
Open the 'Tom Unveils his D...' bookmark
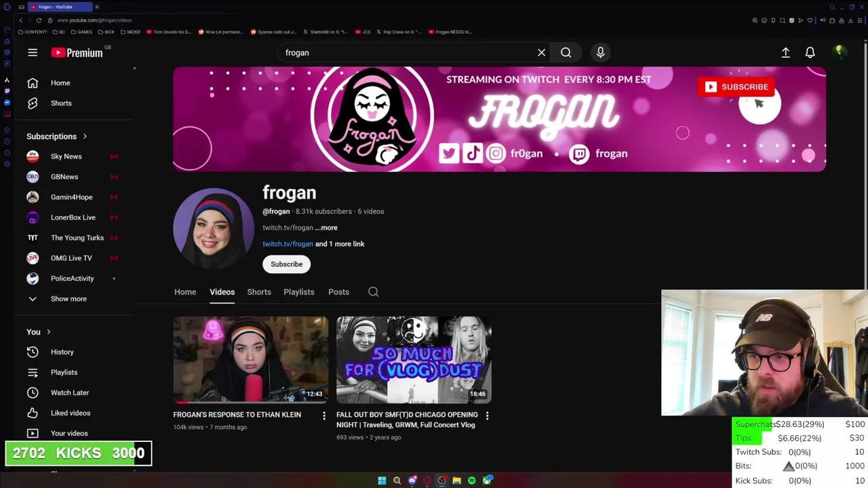pos(169,32)
